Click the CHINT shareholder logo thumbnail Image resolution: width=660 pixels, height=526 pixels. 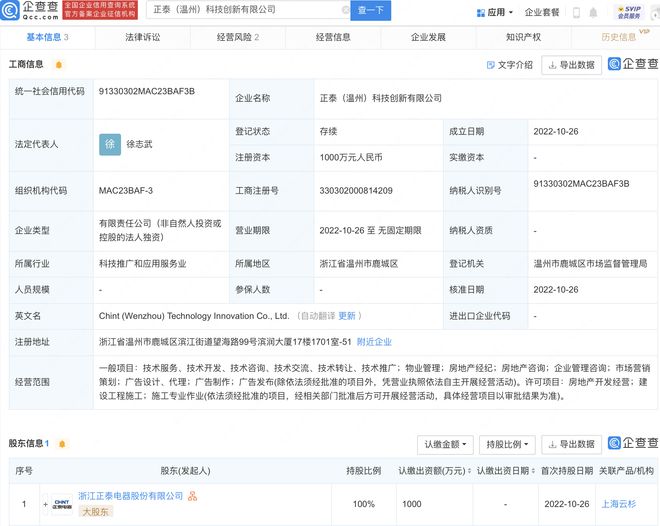pyautogui.click(x=61, y=502)
